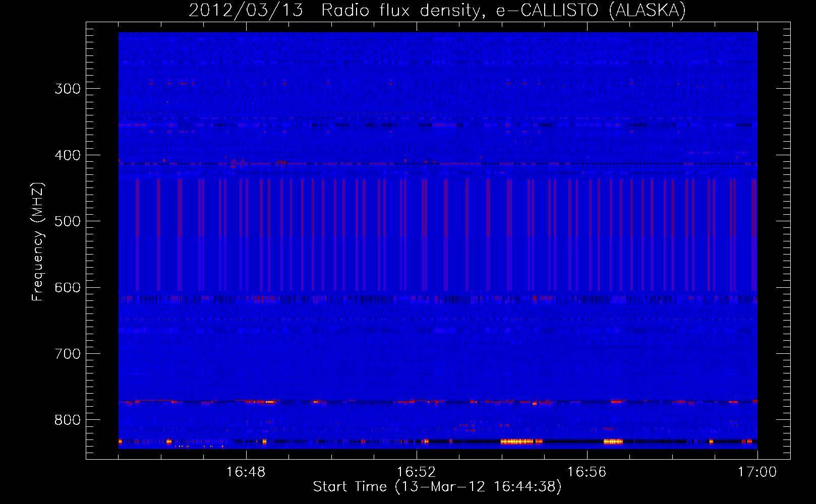Viewport: 816px width, 504px height.
Task: Click the 'Start Time (13-Mar-12 16:44:38)' label
Action: [x=437, y=487]
